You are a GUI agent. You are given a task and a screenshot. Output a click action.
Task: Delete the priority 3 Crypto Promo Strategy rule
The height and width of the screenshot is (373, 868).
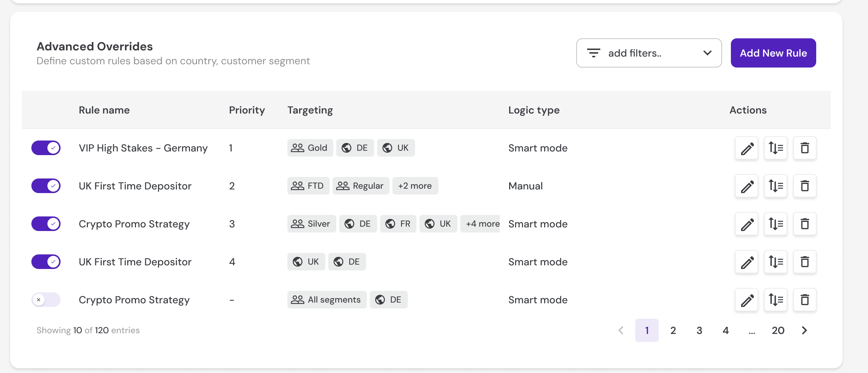click(x=805, y=224)
